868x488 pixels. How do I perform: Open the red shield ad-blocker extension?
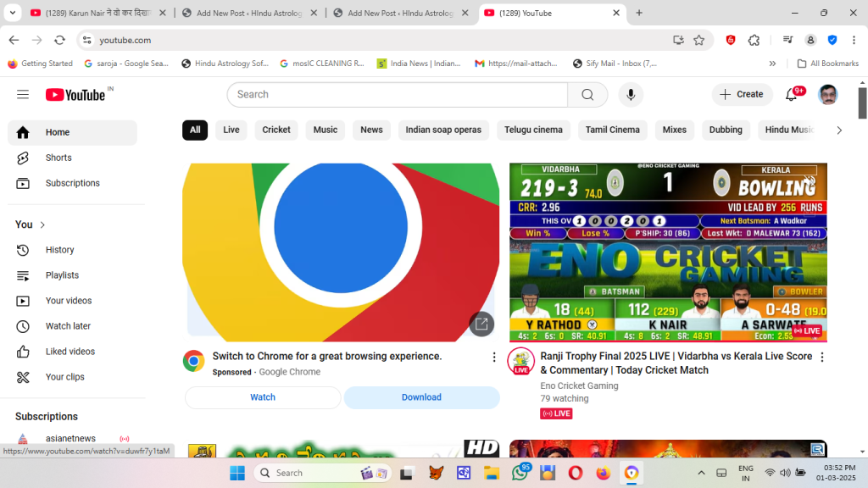pyautogui.click(x=731, y=40)
